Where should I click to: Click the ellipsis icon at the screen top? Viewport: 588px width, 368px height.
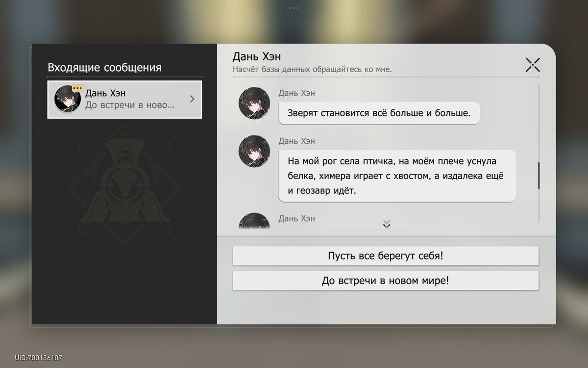coord(294,7)
